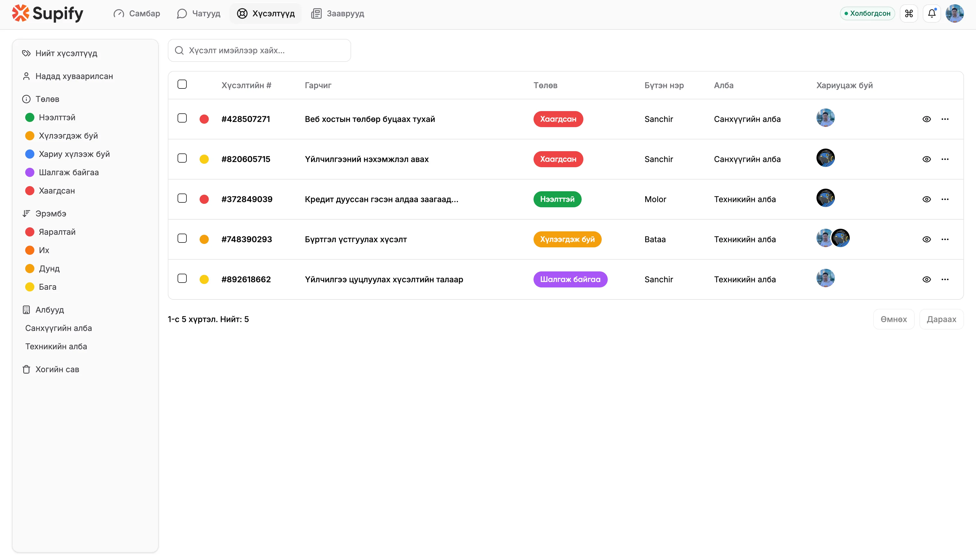Toggle the select-all checkbox in the table header
The height and width of the screenshot is (560, 976).
pyautogui.click(x=182, y=84)
